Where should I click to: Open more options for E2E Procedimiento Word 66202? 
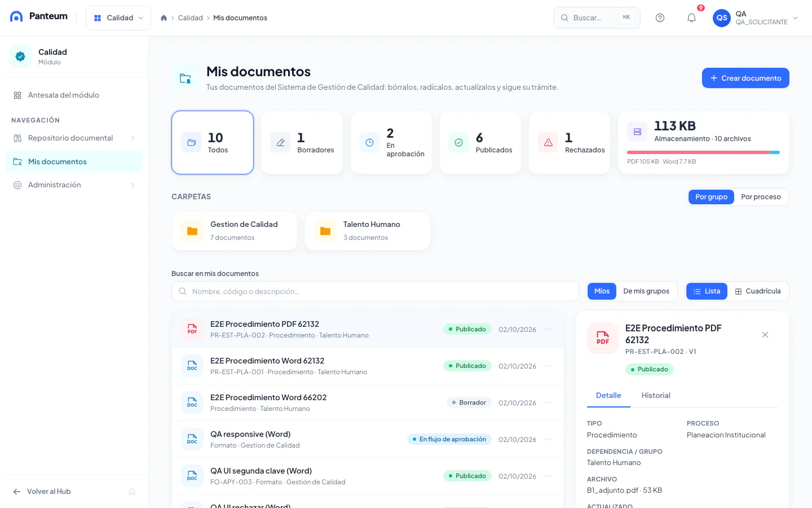(549, 402)
